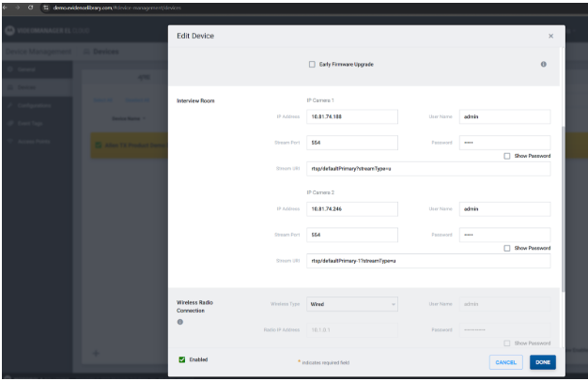Click IP Camera 2 IP Address field

pyautogui.click(x=352, y=209)
